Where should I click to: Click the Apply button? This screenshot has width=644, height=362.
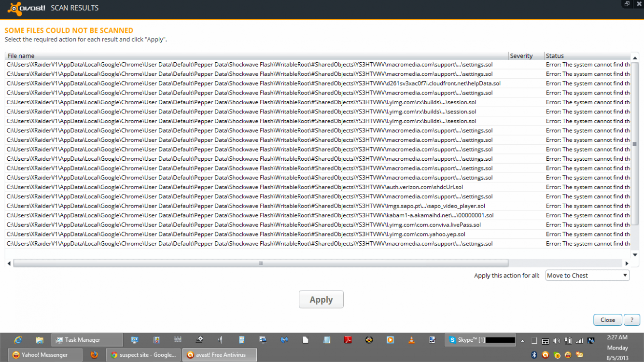point(321,299)
